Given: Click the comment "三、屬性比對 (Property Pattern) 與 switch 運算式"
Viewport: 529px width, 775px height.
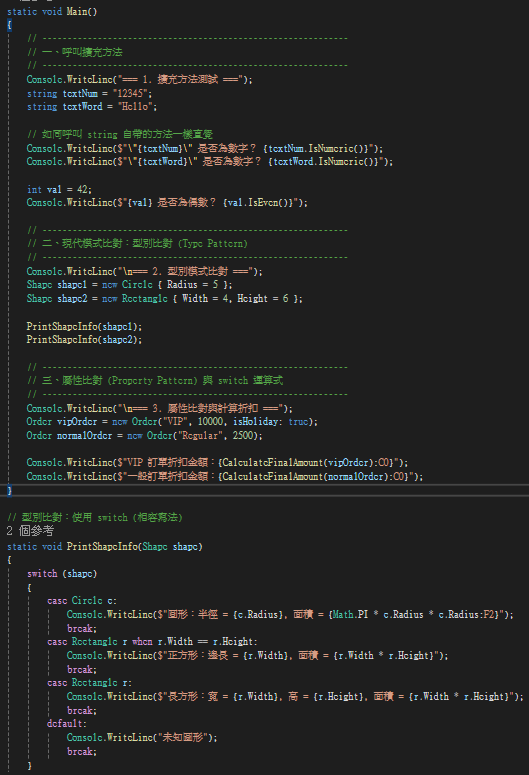Looking at the screenshot, I should point(155,381).
